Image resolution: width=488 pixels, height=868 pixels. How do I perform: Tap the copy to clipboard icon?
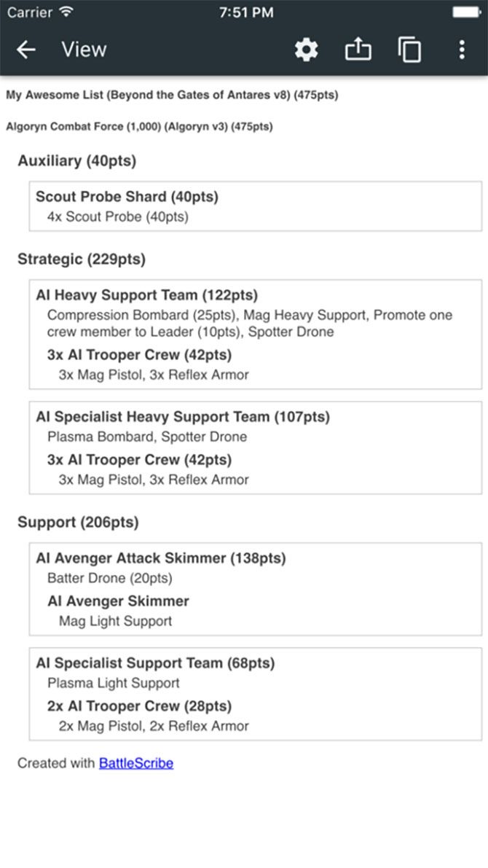pyautogui.click(x=409, y=50)
